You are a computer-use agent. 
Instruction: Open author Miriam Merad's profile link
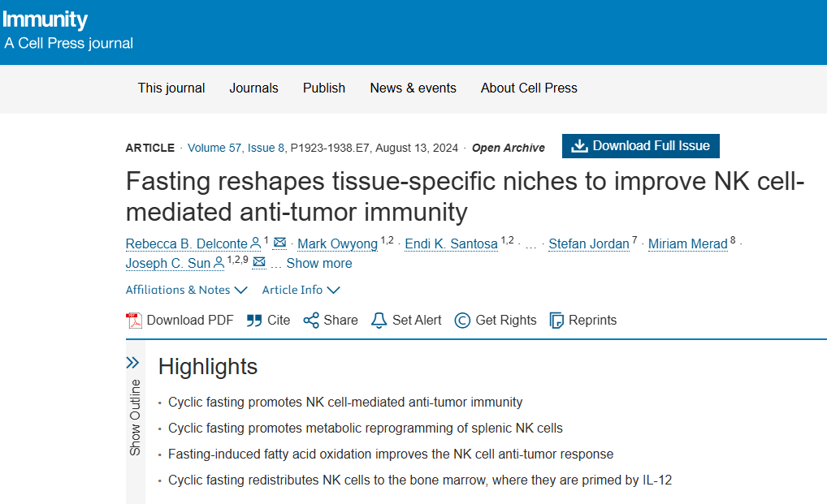tap(687, 243)
